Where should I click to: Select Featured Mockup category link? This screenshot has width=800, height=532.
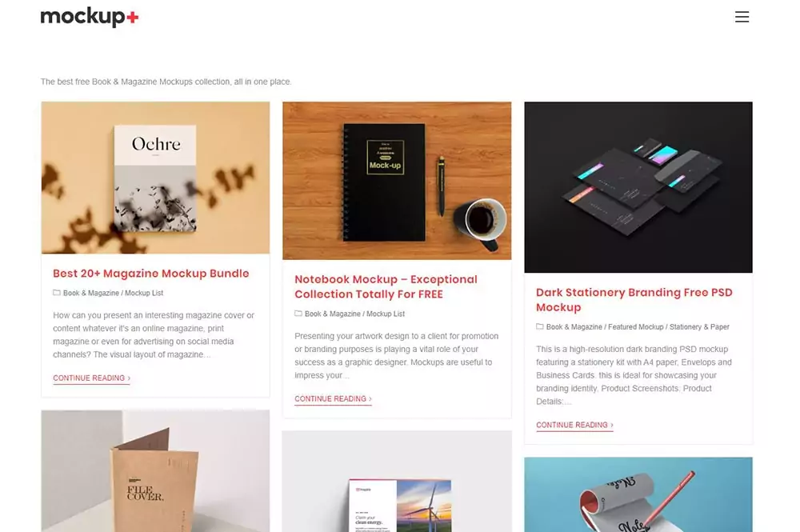click(x=636, y=327)
